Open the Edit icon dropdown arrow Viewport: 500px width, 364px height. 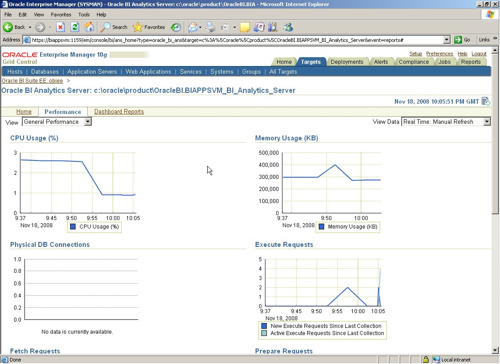point(234,27)
